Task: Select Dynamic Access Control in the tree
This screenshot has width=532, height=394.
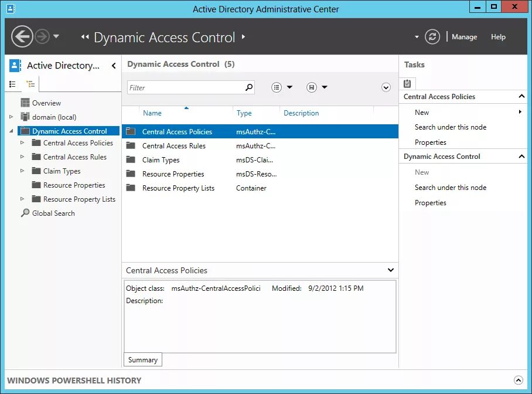Action: click(x=69, y=131)
